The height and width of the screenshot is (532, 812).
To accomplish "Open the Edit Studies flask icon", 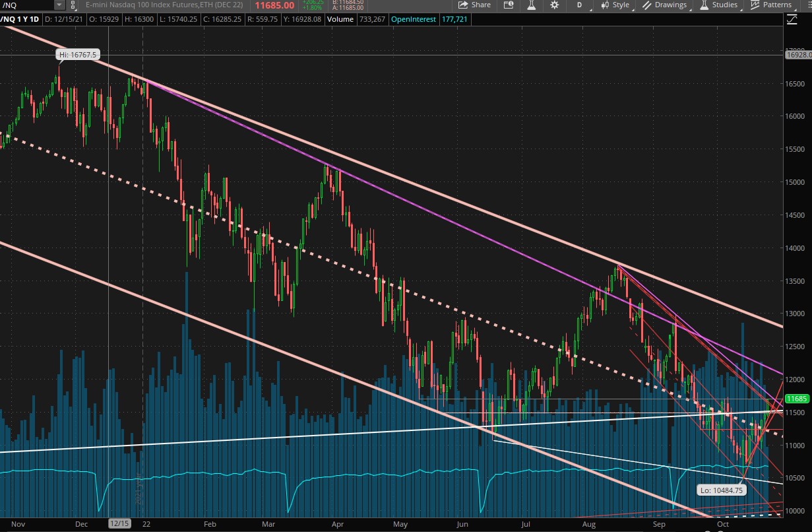I will tap(531, 5).
